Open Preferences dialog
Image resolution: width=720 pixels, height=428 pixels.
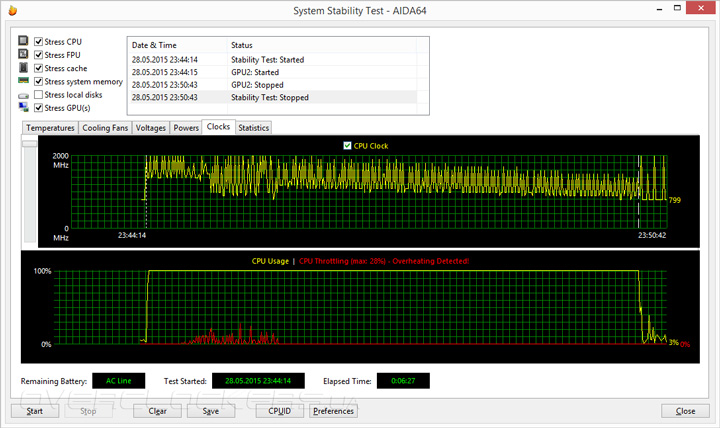333,411
